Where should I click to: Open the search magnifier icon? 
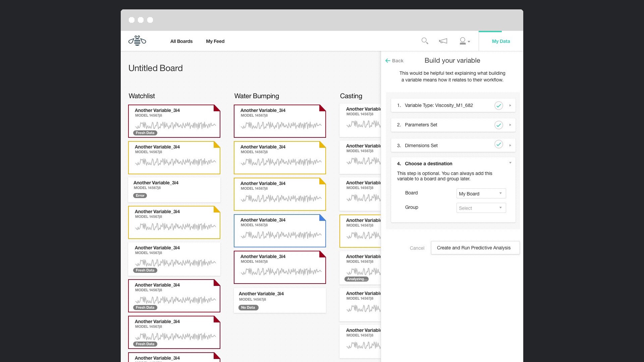425,41
